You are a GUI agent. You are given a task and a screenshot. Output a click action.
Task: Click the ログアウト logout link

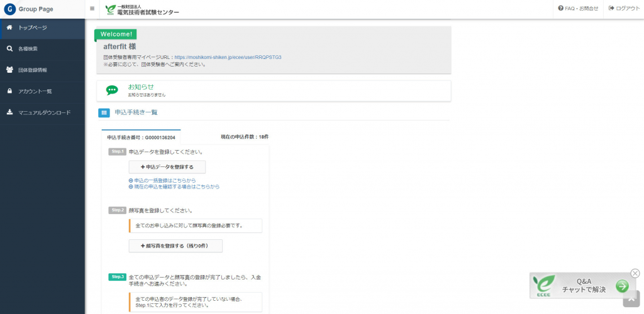624,9
